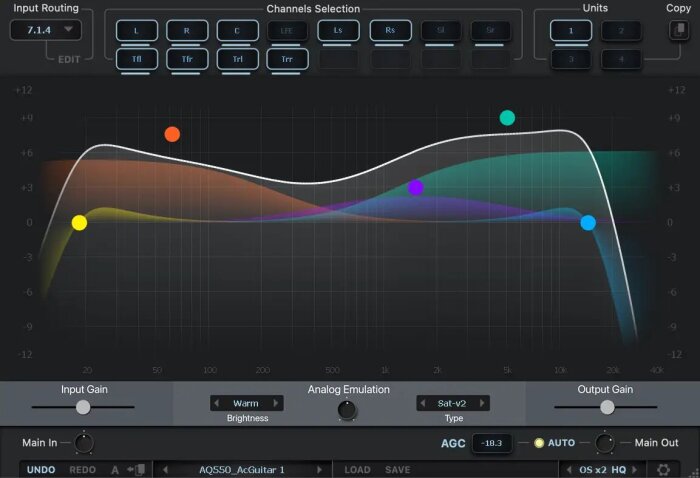Select the yellow low-cut band node

[x=79, y=223]
